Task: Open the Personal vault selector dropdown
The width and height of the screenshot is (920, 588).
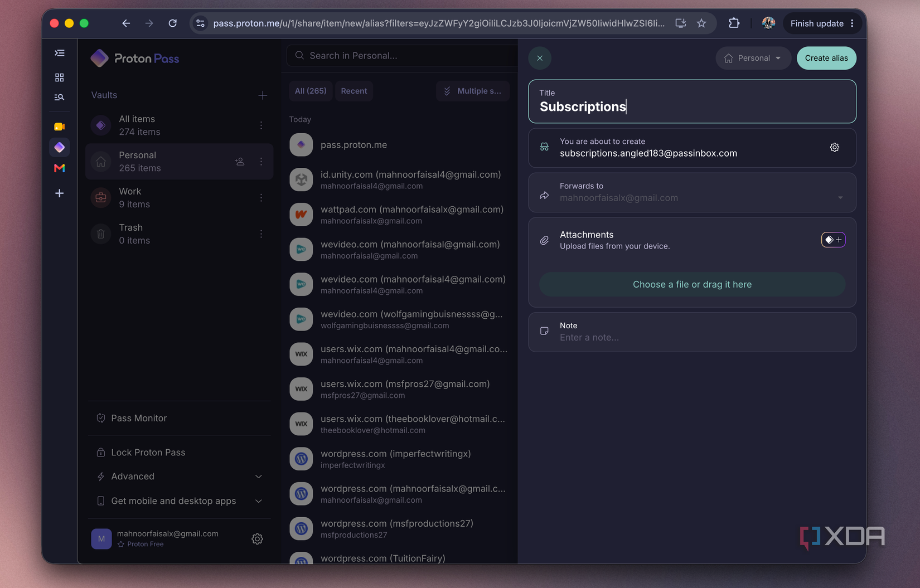Action: 753,58
